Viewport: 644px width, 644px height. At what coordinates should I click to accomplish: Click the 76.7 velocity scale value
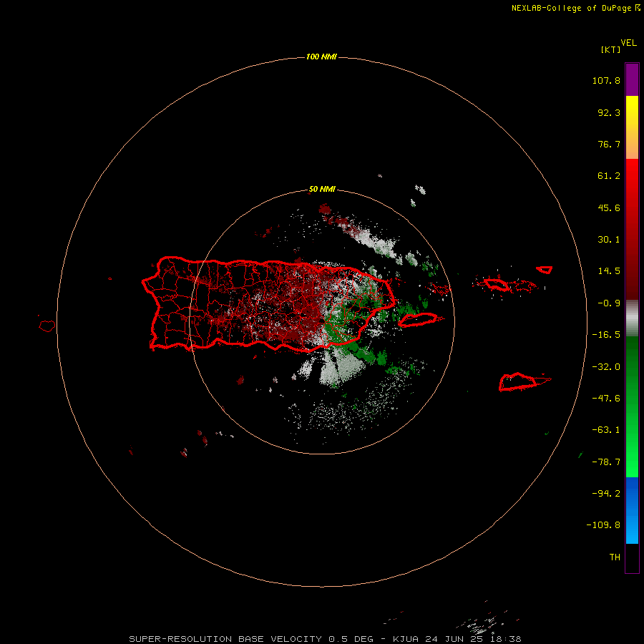[609, 144]
